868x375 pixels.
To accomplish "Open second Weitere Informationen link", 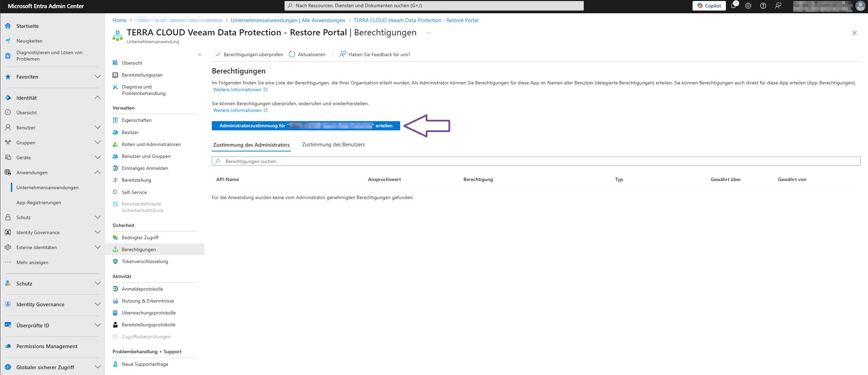I will click(240, 110).
